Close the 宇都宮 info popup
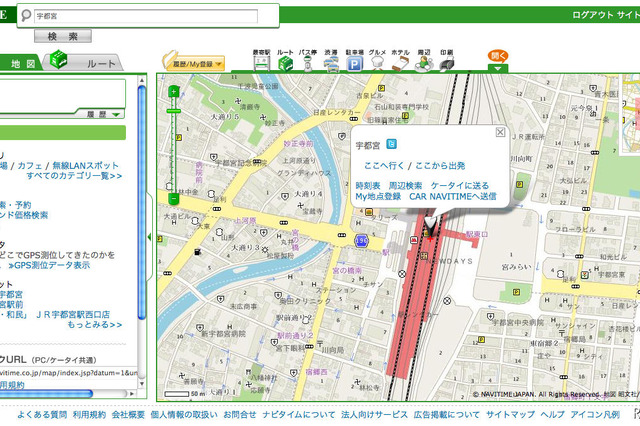 click(x=500, y=132)
